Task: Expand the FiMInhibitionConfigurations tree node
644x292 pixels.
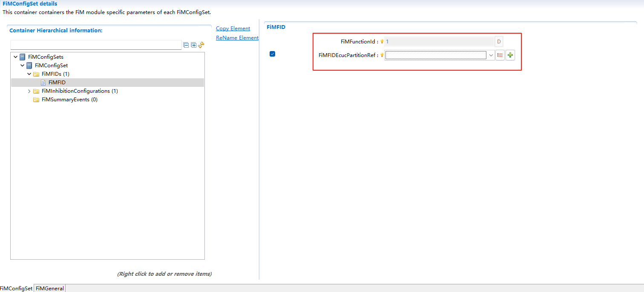Action: tap(29, 91)
